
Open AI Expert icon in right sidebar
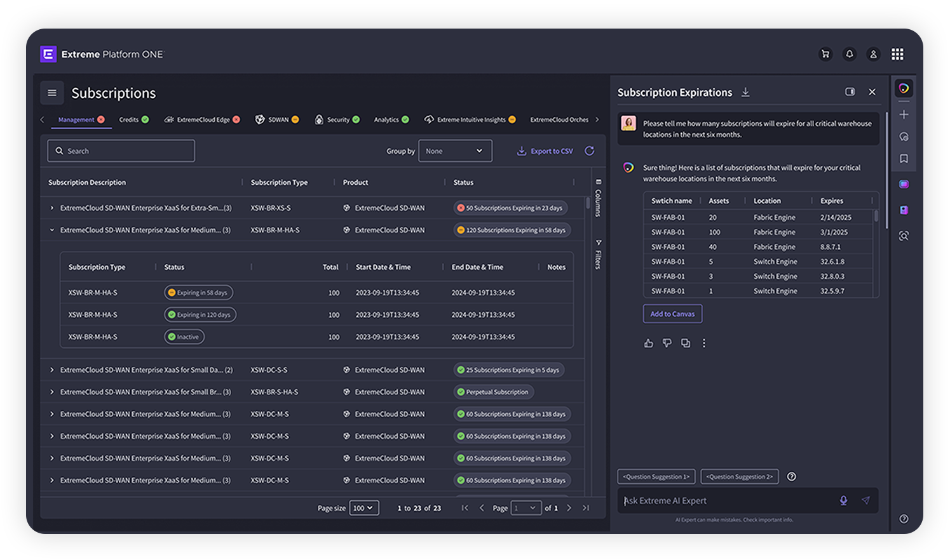[x=904, y=88]
